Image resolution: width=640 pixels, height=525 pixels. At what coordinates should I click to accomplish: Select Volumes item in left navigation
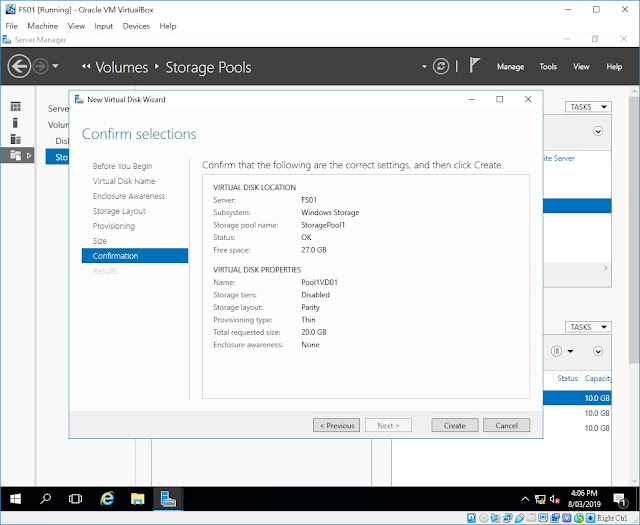point(58,125)
